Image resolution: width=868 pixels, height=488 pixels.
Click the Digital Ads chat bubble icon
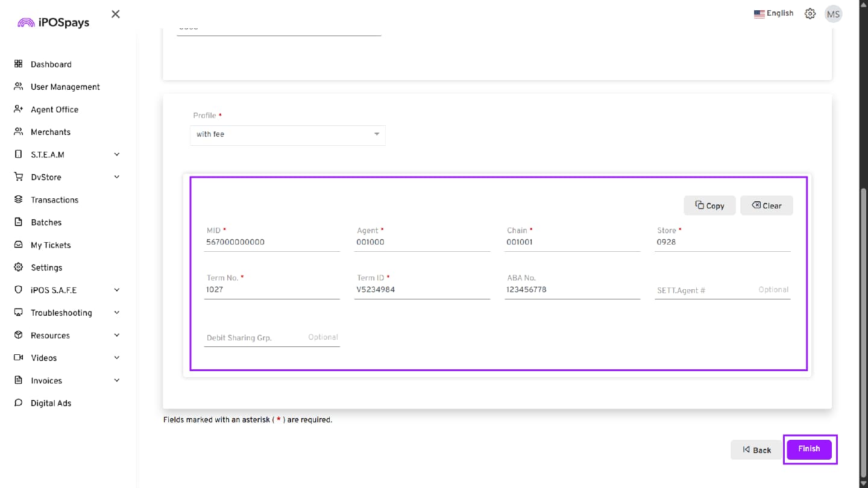point(18,403)
